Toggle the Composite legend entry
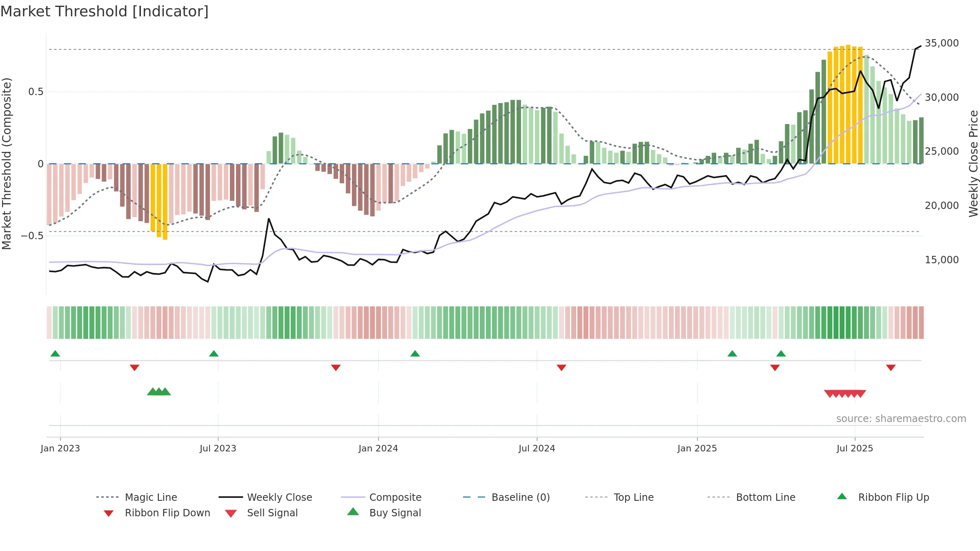Viewport: 980px width, 551px height. coord(381,497)
